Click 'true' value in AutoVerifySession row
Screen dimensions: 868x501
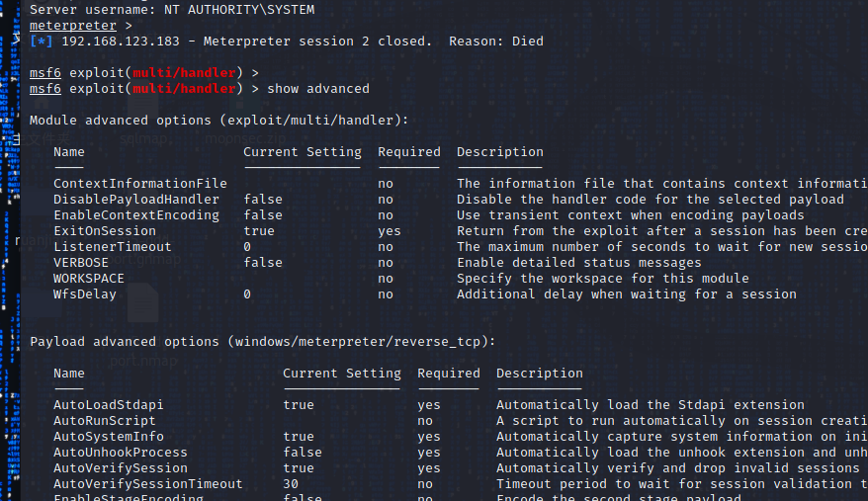tap(299, 467)
